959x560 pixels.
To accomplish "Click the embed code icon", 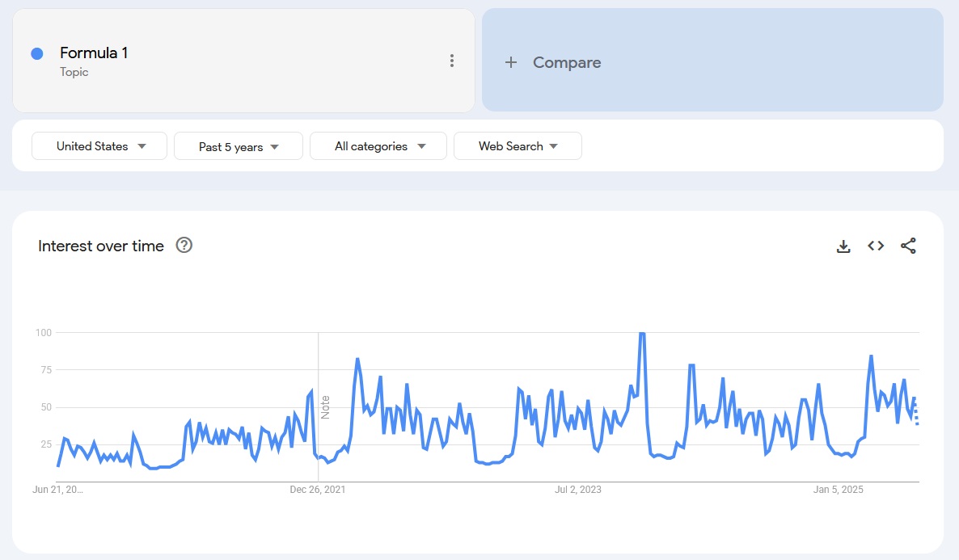I will 876,246.
